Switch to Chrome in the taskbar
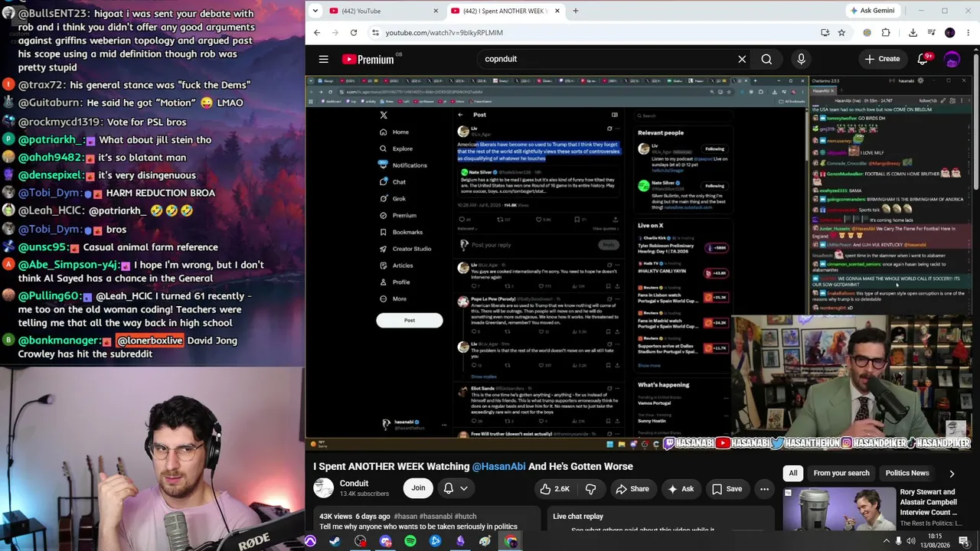980x551 pixels. tap(511, 541)
